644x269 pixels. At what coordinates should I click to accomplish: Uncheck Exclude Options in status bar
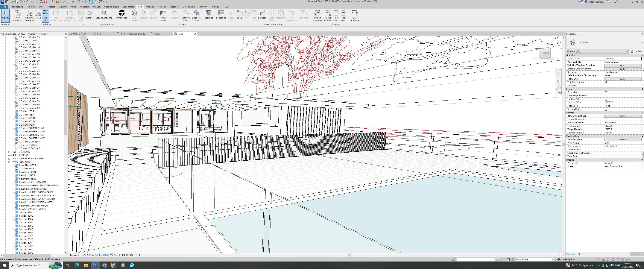coord(557,259)
